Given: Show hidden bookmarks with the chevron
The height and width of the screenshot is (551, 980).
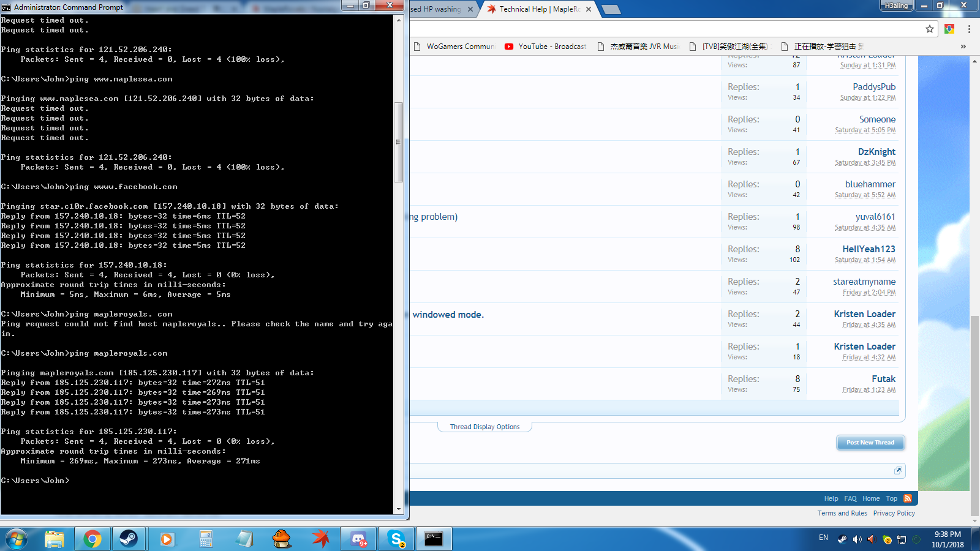Looking at the screenshot, I should pos(963,47).
